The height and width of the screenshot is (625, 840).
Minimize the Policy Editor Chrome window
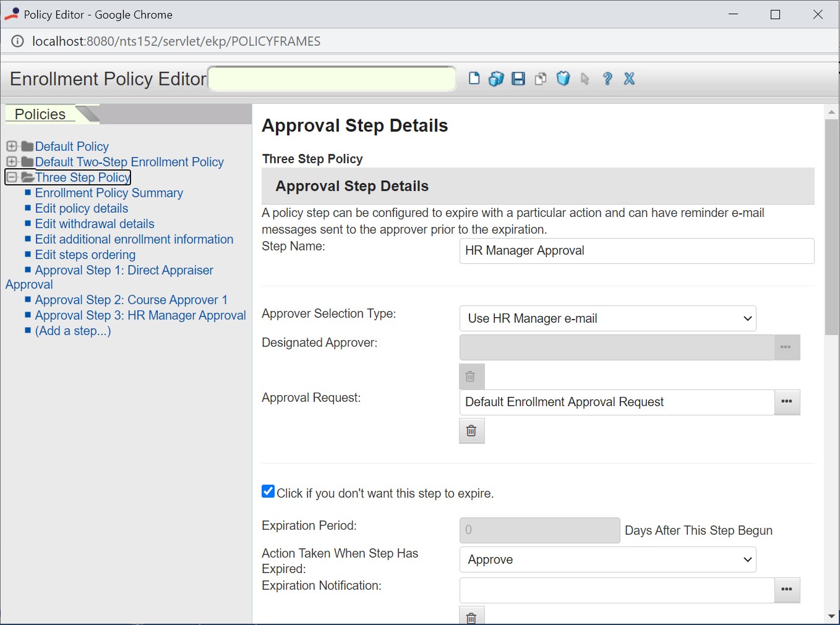(x=734, y=14)
